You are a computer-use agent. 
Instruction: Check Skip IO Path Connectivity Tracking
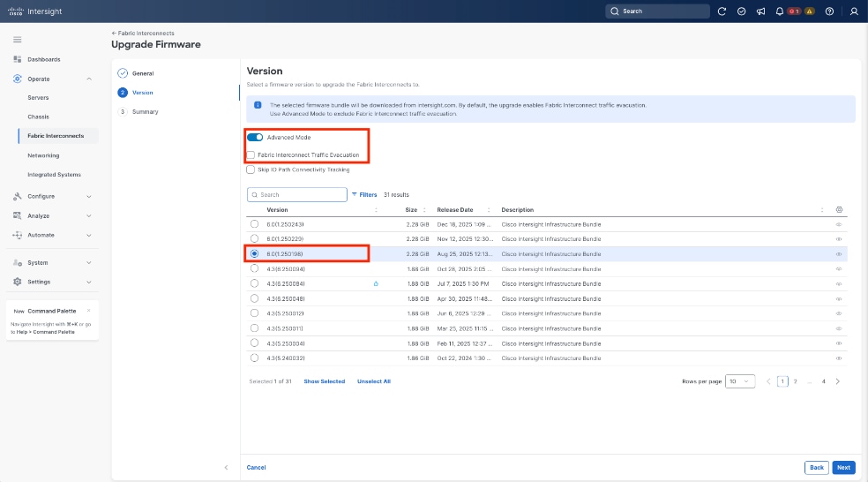tap(251, 169)
